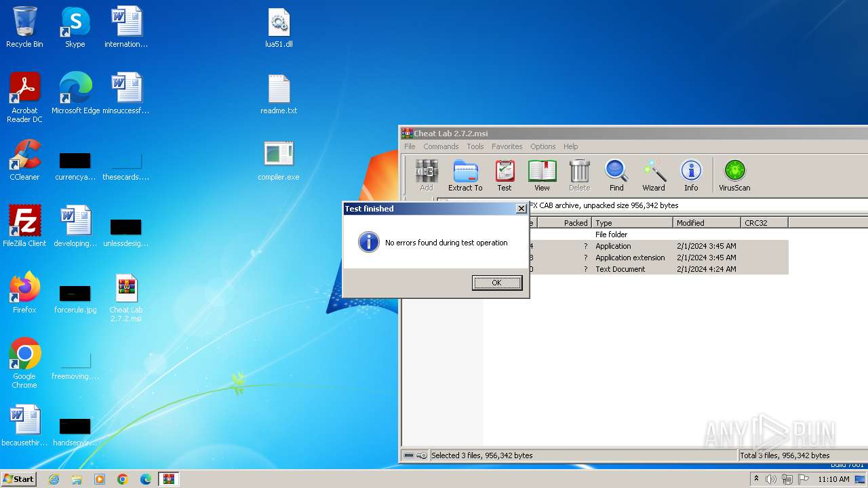The height and width of the screenshot is (488, 868).
Task: Click the network tray icon
Action: click(787, 479)
